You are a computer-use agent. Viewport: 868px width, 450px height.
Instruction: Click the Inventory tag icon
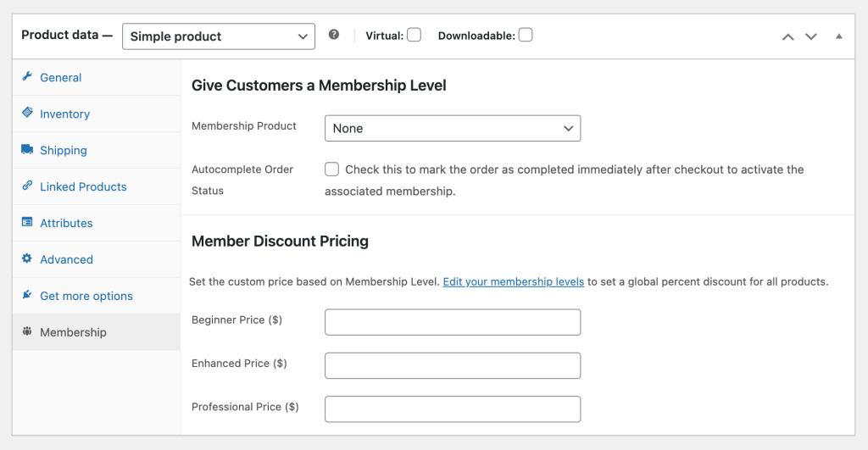(27, 114)
